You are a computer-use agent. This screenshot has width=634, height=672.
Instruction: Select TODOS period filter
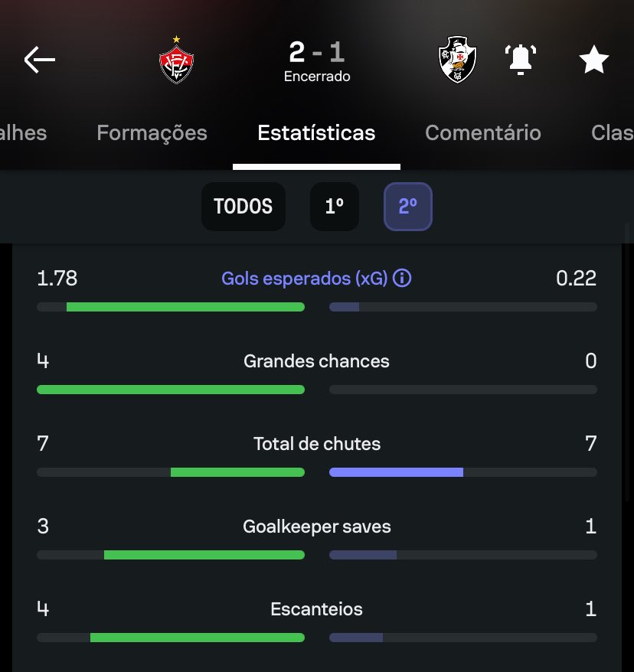point(243,207)
